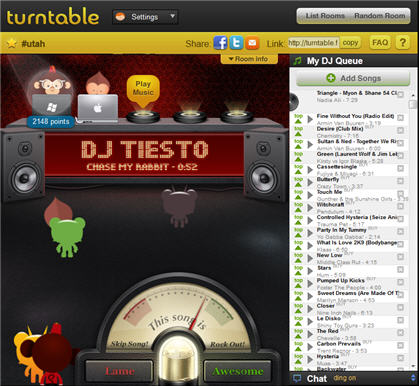The height and width of the screenshot is (386, 419).
Task: Open the FAQ page
Action: click(380, 43)
